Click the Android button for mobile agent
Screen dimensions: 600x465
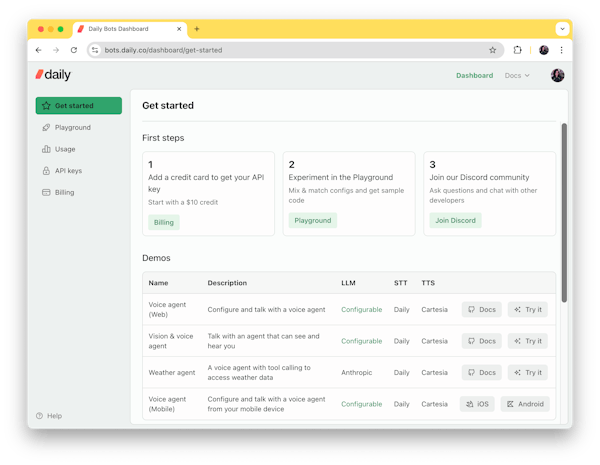525,404
